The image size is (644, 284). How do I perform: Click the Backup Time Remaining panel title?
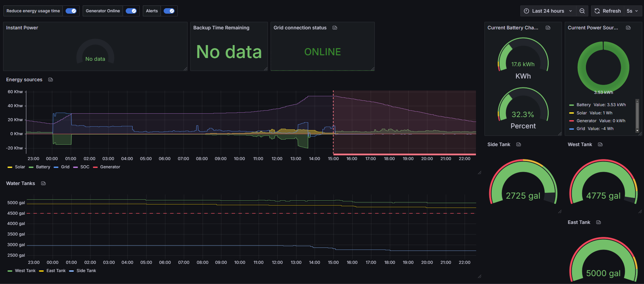pyautogui.click(x=221, y=28)
